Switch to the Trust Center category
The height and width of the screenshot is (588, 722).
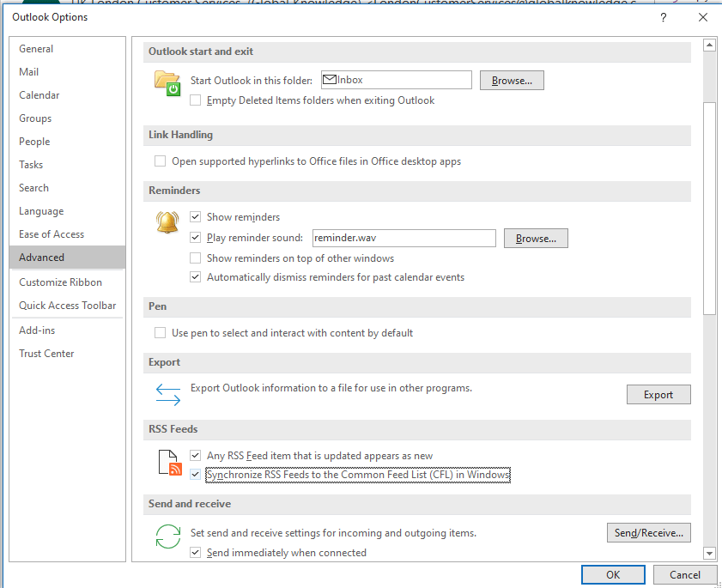[x=46, y=354]
